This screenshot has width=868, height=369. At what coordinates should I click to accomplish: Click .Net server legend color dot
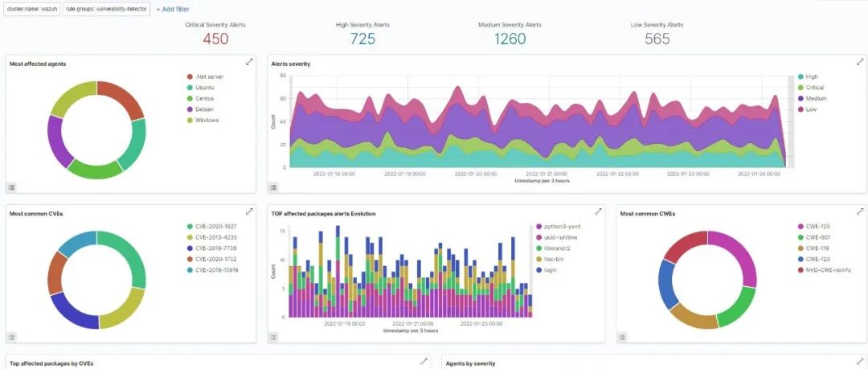190,76
